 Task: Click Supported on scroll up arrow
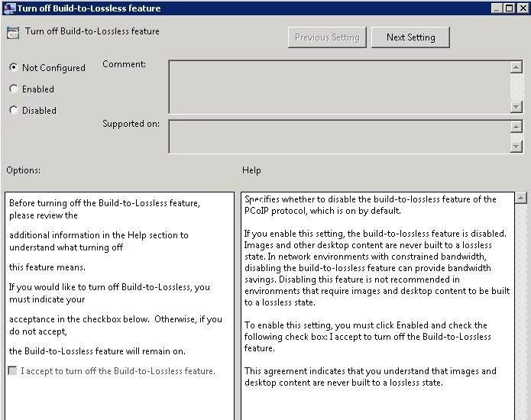coord(516,127)
